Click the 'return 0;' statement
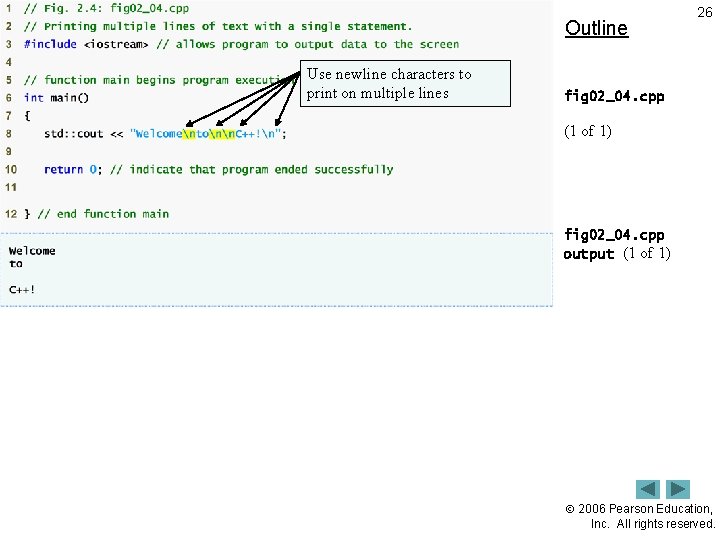 tap(73, 169)
